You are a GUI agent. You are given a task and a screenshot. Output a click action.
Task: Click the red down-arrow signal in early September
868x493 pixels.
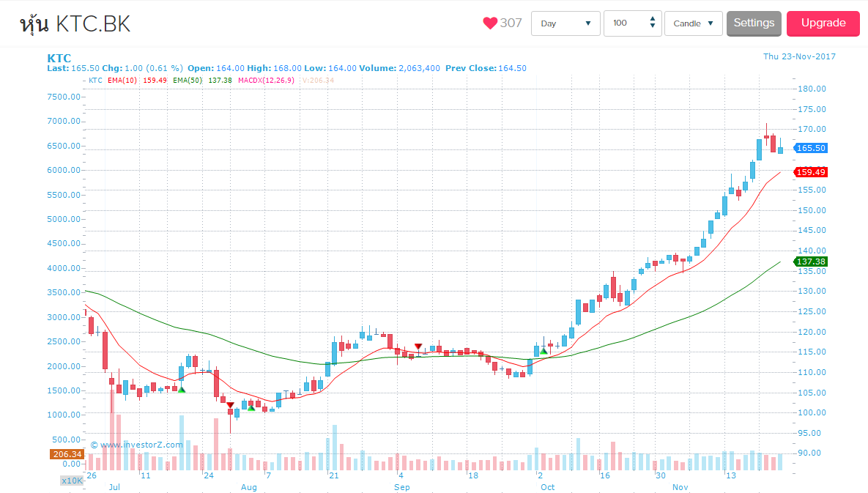[418, 346]
